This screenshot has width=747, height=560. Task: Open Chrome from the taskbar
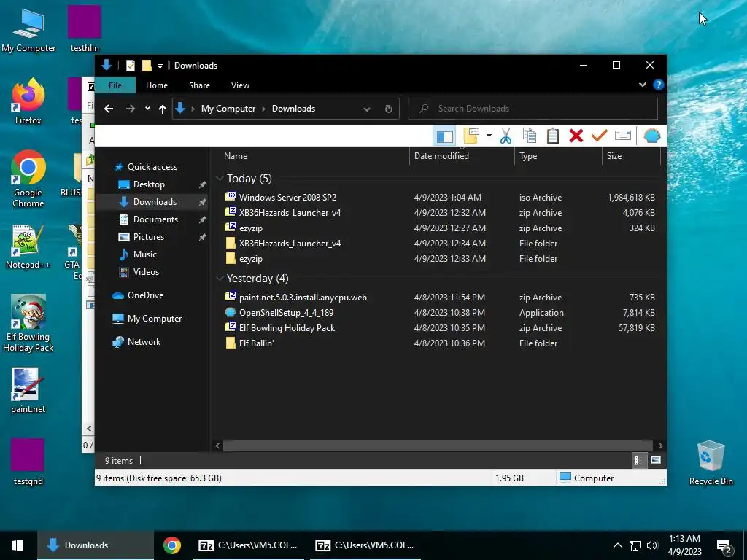[172, 545]
